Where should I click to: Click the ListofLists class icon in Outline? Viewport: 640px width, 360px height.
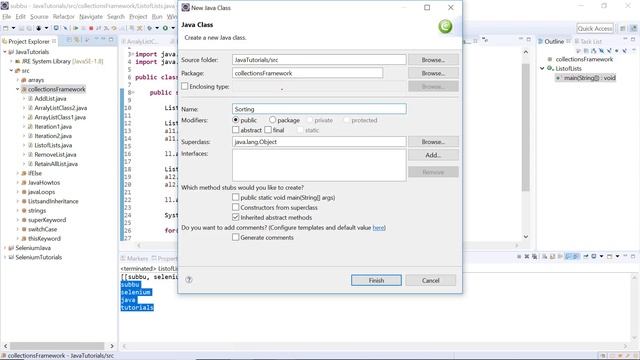click(x=550, y=68)
